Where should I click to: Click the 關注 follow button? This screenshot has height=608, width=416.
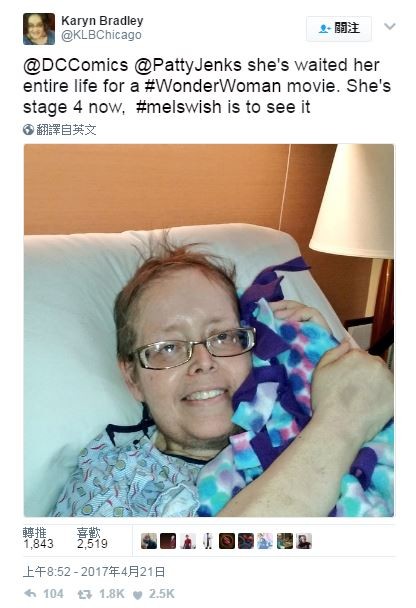339,28
